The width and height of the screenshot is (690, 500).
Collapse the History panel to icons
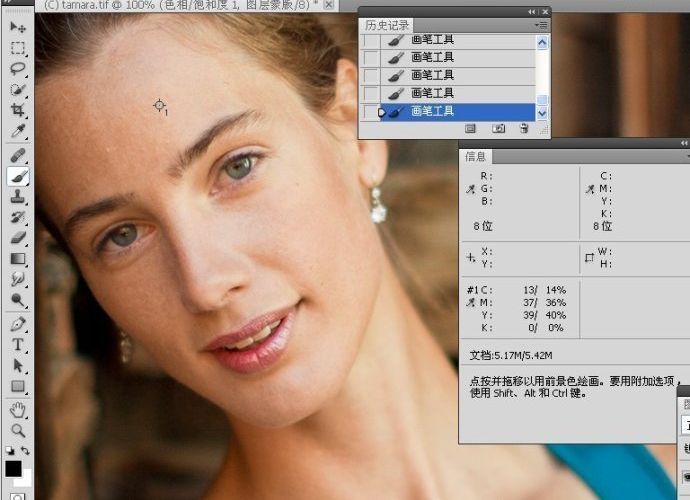coord(532,12)
